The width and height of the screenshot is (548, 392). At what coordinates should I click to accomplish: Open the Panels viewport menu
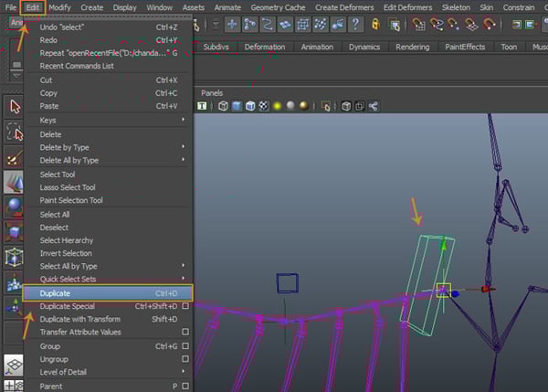point(212,92)
